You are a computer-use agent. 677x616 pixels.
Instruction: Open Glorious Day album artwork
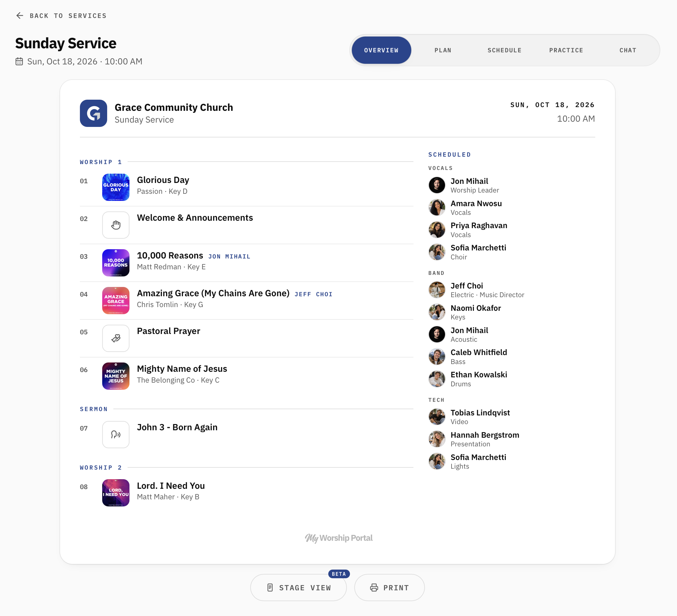coord(116,187)
